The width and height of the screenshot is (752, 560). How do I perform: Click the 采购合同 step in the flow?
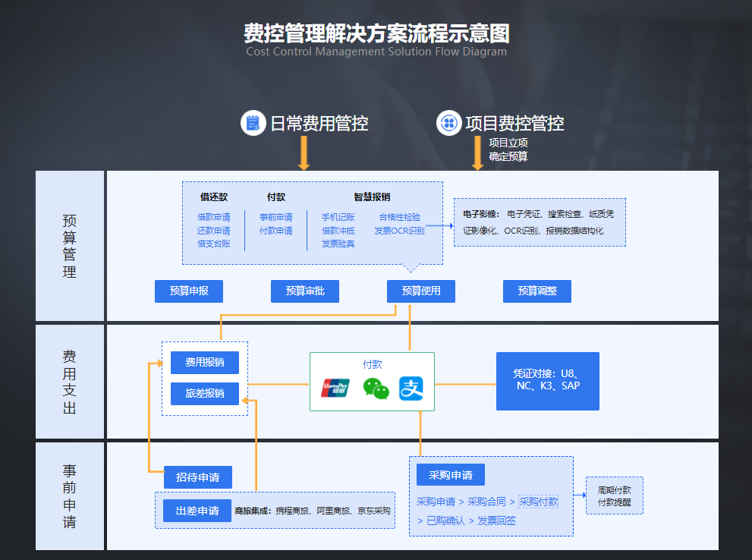[x=486, y=502]
